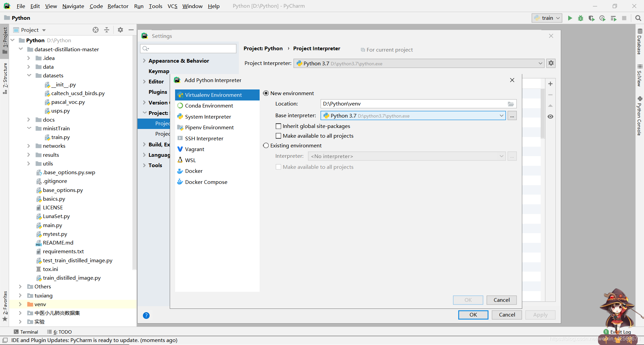Viewport: 644px width, 345px height.
Task: Remove package with the minus icon
Action: click(550, 95)
